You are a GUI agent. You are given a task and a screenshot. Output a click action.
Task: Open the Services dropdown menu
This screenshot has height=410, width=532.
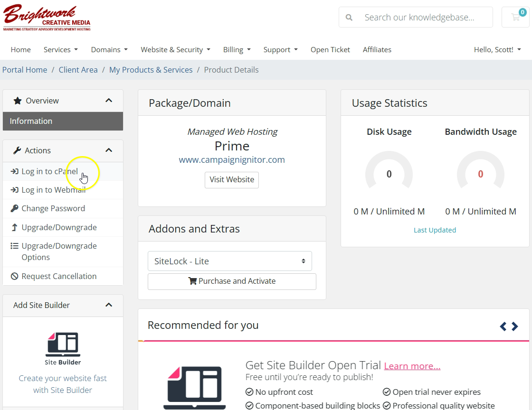tap(61, 49)
